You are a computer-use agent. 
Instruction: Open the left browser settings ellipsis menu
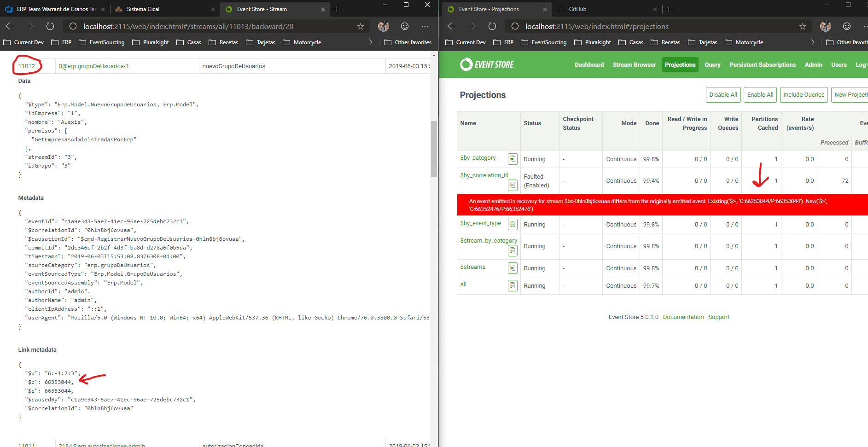(425, 26)
